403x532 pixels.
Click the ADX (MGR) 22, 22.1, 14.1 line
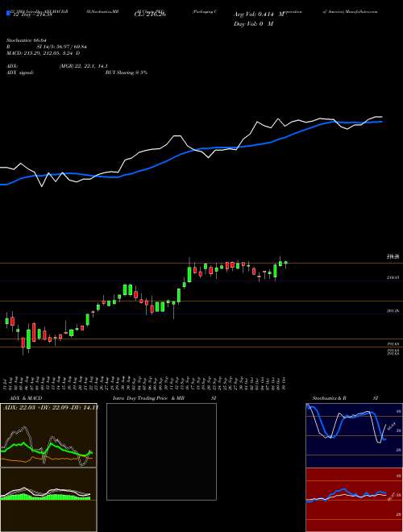[x=57, y=67]
